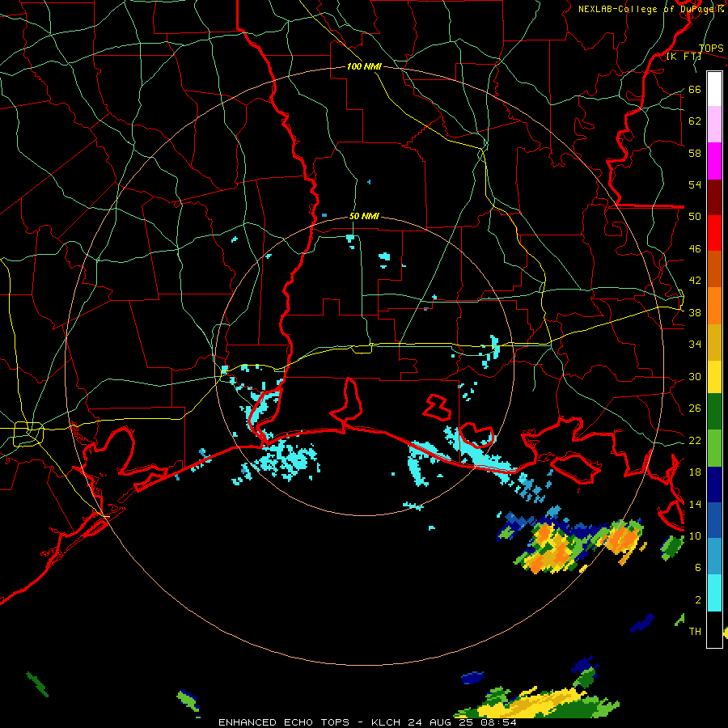728x728 pixels.
Task: Click the TOPS legend title
Action: coord(711,48)
